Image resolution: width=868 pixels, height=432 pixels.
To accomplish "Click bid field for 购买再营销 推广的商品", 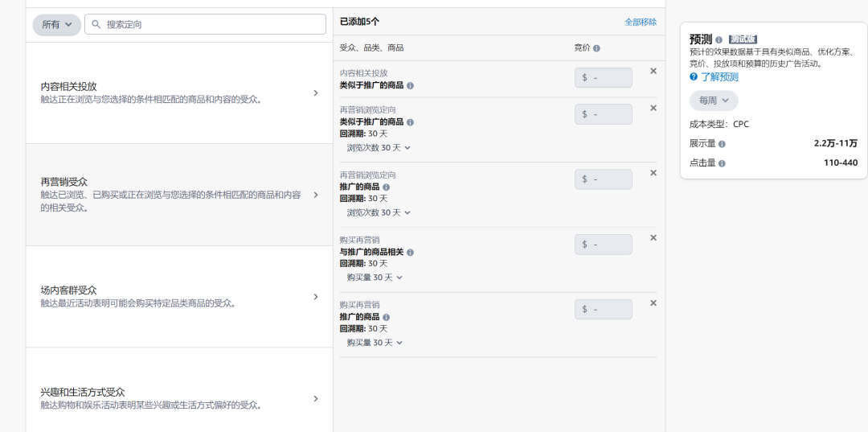I will tap(604, 310).
